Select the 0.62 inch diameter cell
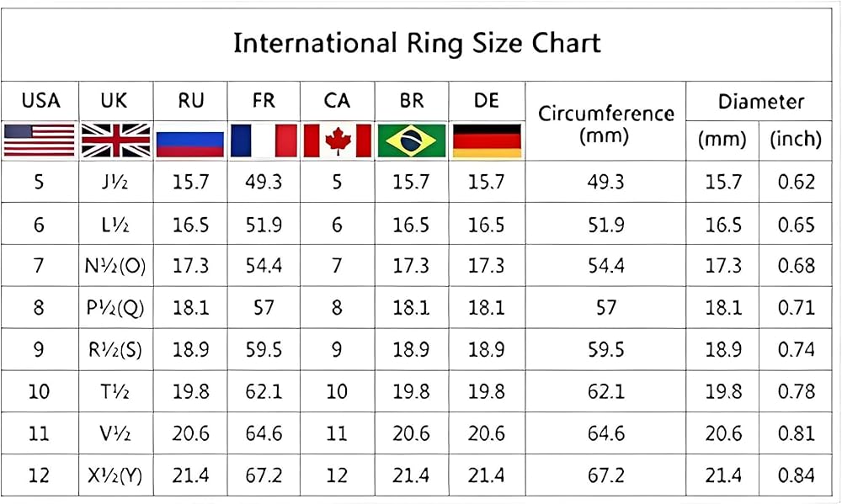Viewport: 842px width, 504px height. [x=796, y=182]
